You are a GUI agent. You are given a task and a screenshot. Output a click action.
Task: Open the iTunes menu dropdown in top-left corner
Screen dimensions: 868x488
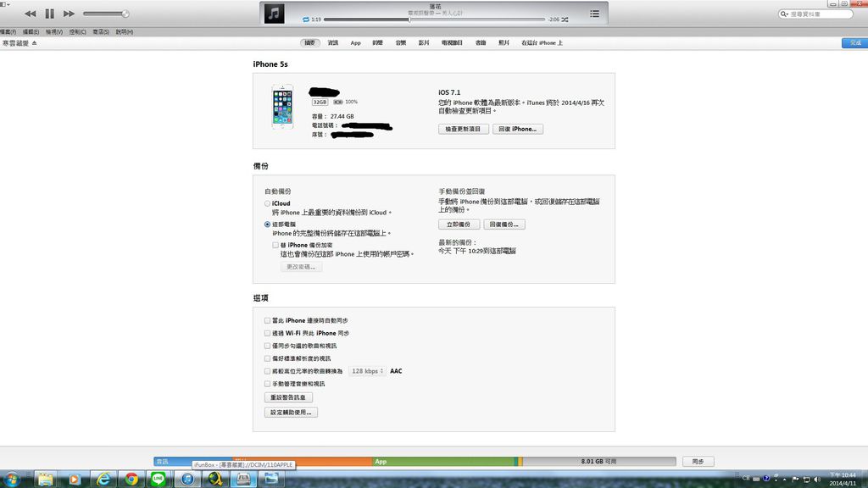tap(5, 4)
